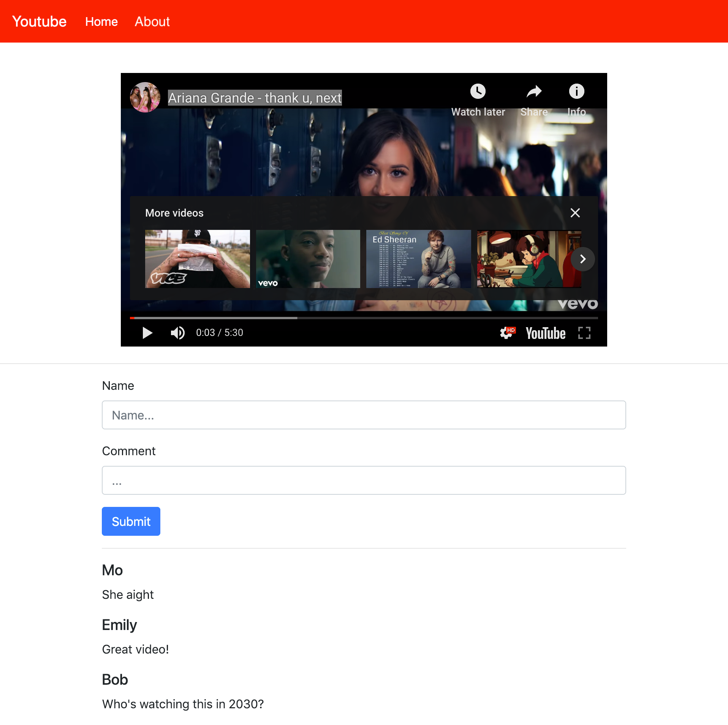Click the More videos heading
The height and width of the screenshot is (725, 728).
point(174,213)
